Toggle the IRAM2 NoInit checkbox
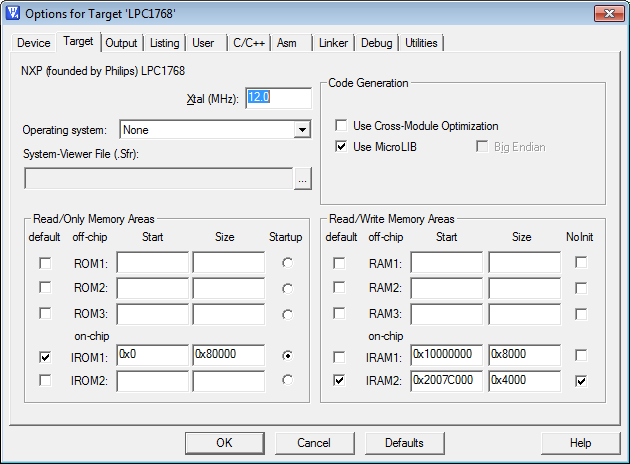 [580, 381]
